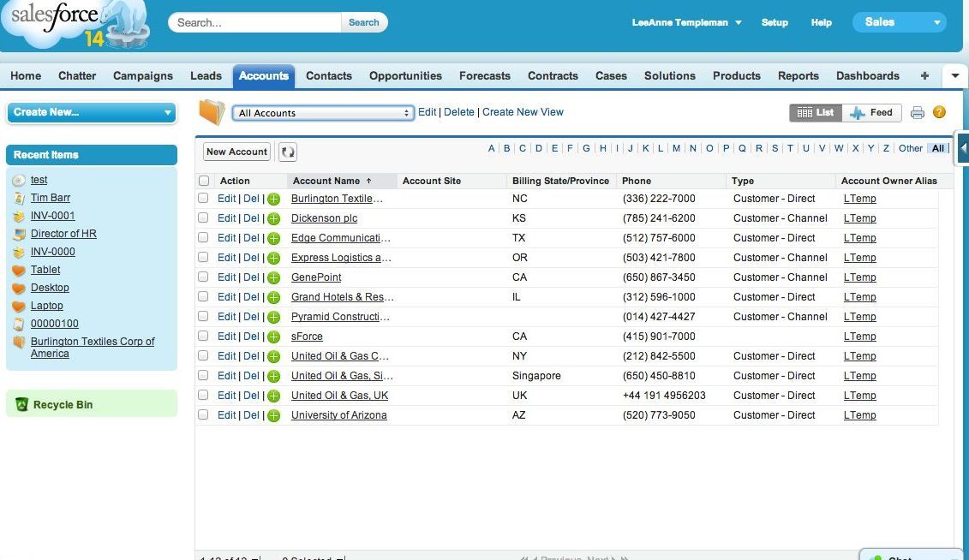969x560 pixels.
Task: Click the green plus icon for Edge Communications row
Action: coord(274,238)
